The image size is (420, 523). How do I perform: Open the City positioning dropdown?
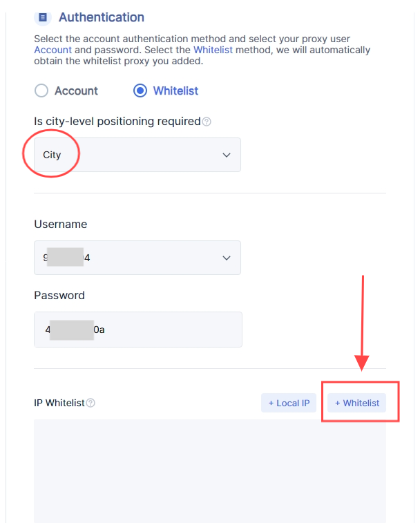pyautogui.click(x=137, y=155)
